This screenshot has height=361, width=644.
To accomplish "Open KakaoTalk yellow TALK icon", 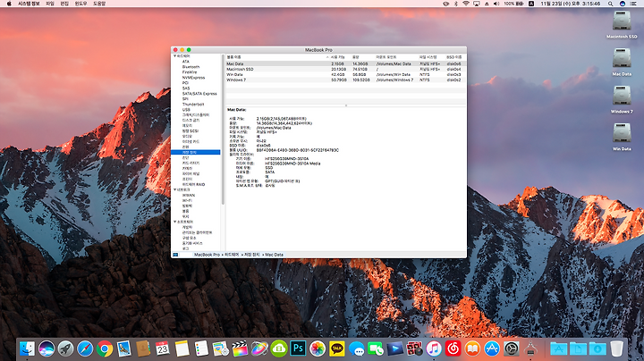I will [x=337, y=348].
